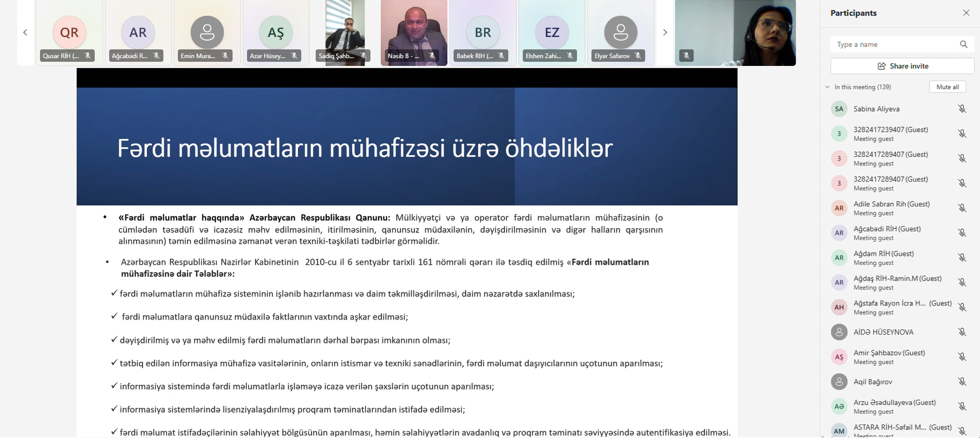Toggle mic icon for Amir Şahbazov

(962, 357)
